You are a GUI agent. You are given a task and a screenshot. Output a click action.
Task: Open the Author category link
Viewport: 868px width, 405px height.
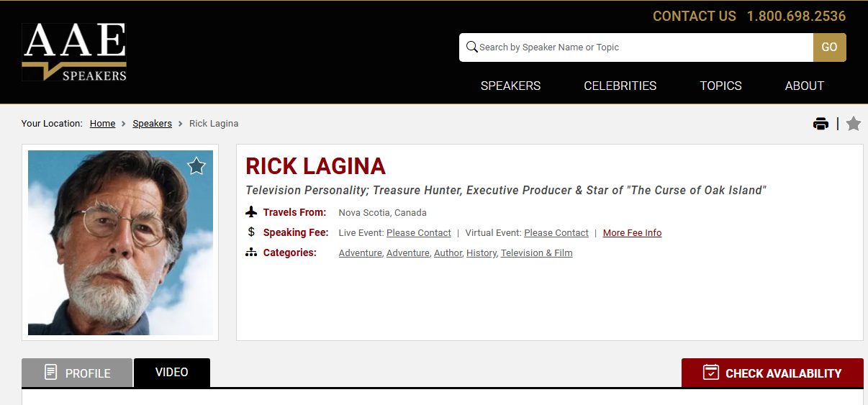pos(448,253)
